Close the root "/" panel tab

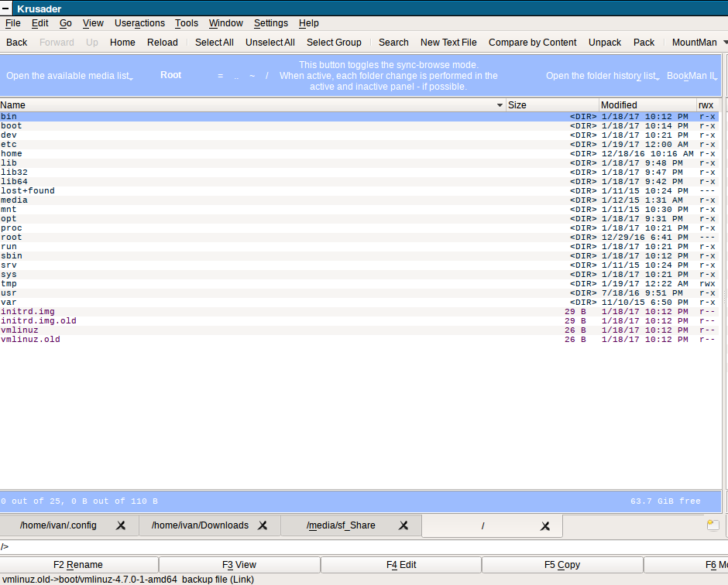[545, 526]
